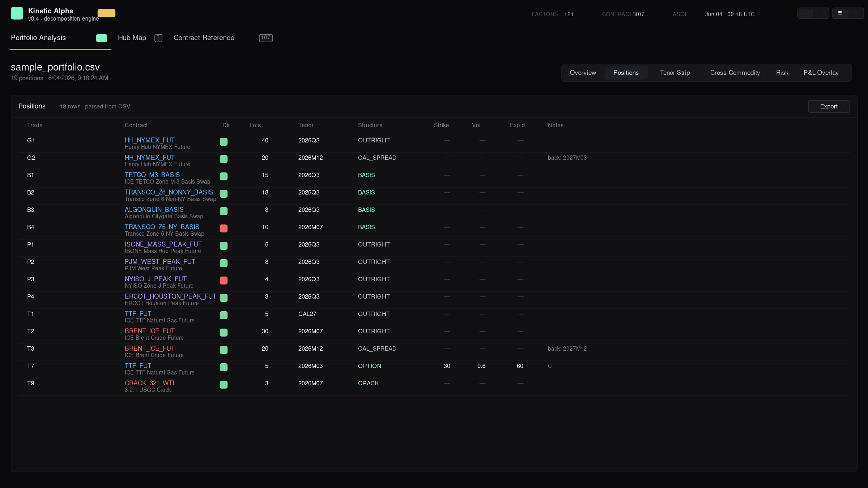The width and height of the screenshot is (868, 488).
Task: Click the green indicator badge beside Portfolio Analysis
Action: pyautogui.click(x=102, y=38)
